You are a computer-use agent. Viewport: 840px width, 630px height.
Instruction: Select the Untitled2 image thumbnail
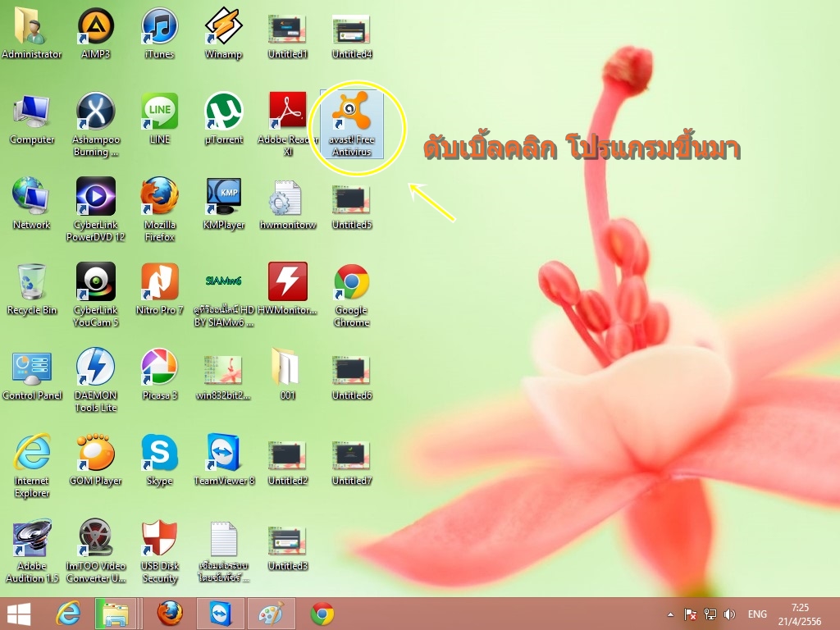[288, 463]
